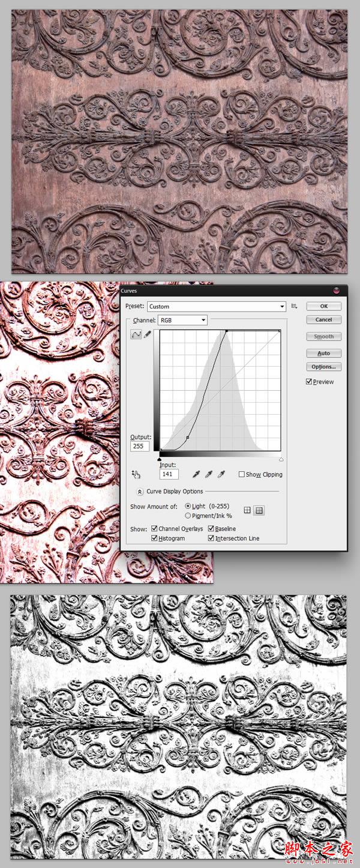Select the top curve control point

(227, 331)
